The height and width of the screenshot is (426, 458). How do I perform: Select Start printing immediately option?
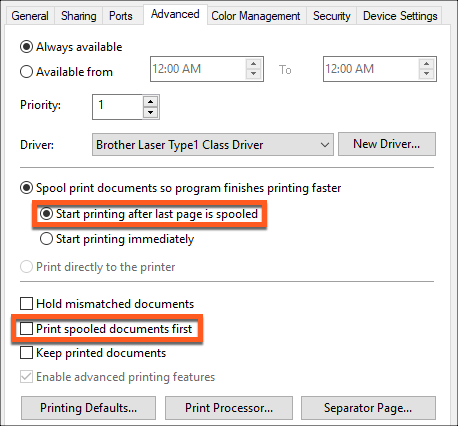click(46, 239)
